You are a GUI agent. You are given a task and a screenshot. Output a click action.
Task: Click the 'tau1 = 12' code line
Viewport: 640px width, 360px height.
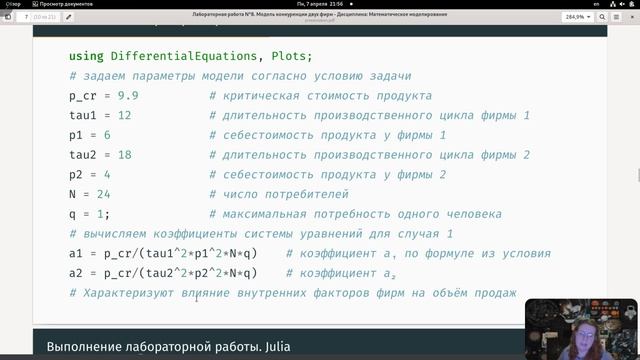point(100,116)
